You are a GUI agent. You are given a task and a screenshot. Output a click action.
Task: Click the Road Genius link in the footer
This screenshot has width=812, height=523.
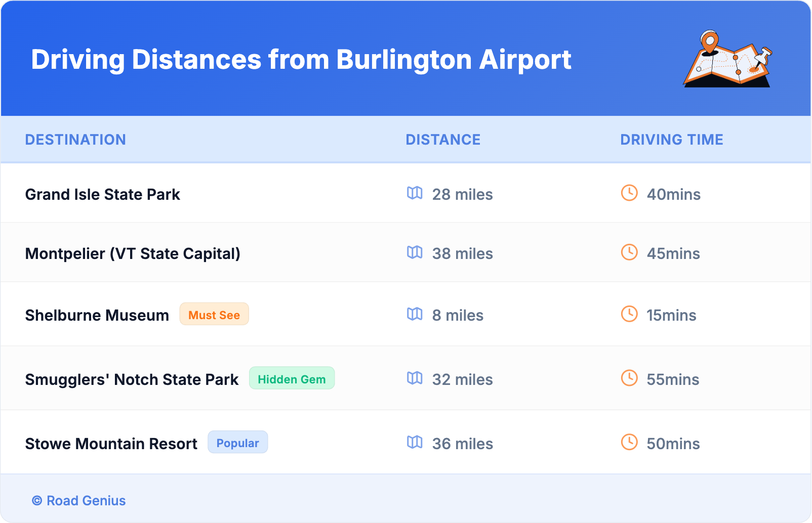[x=86, y=501]
